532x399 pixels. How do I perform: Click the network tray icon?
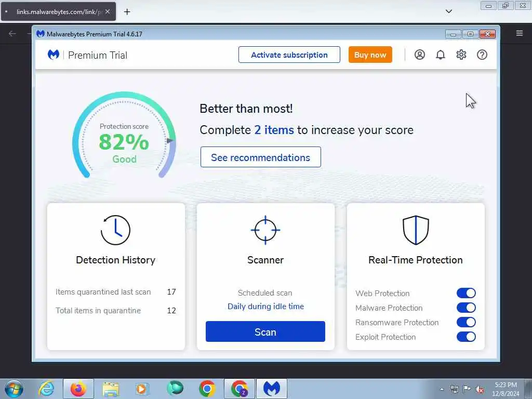tap(454, 389)
